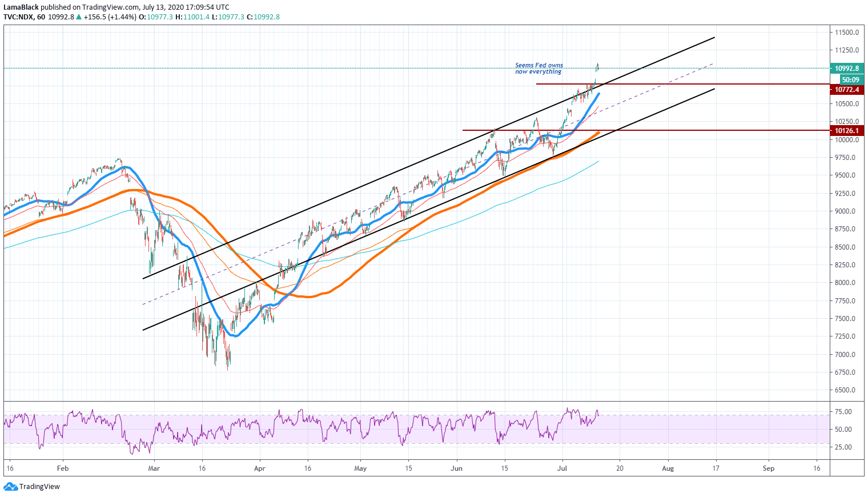Click the May label on time axis
Image resolution: width=868 pixels, height=497 pixels.
tap(360, 468)
